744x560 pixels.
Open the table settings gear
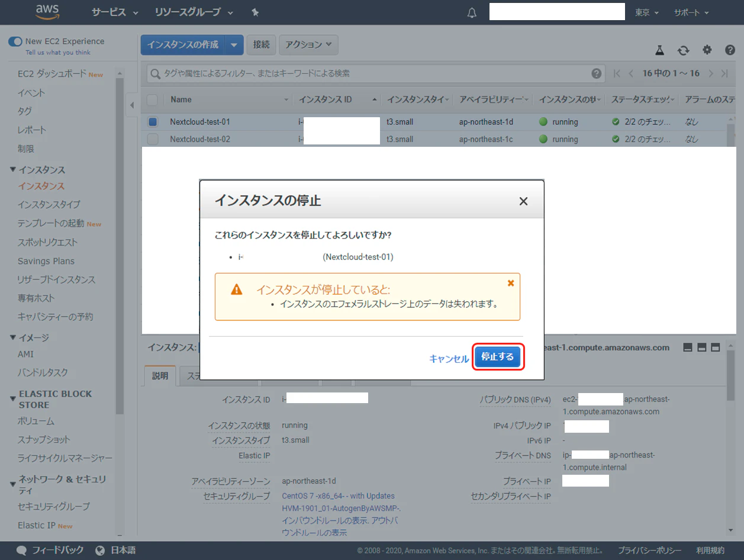click(707, 50)
